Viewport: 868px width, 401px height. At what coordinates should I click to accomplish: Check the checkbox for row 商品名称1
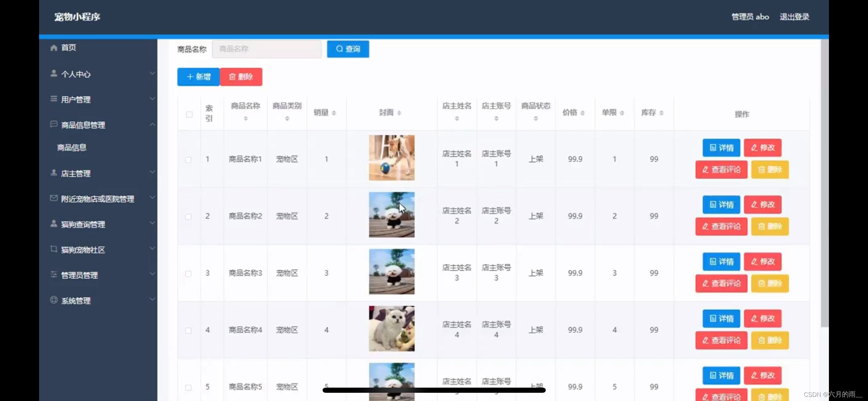(188, 159)
